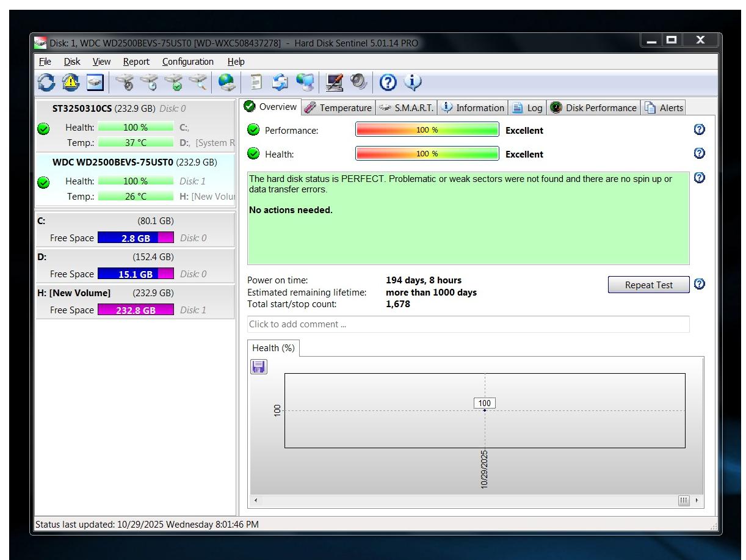Click the 'Click to add comment' field

[468, 324]
